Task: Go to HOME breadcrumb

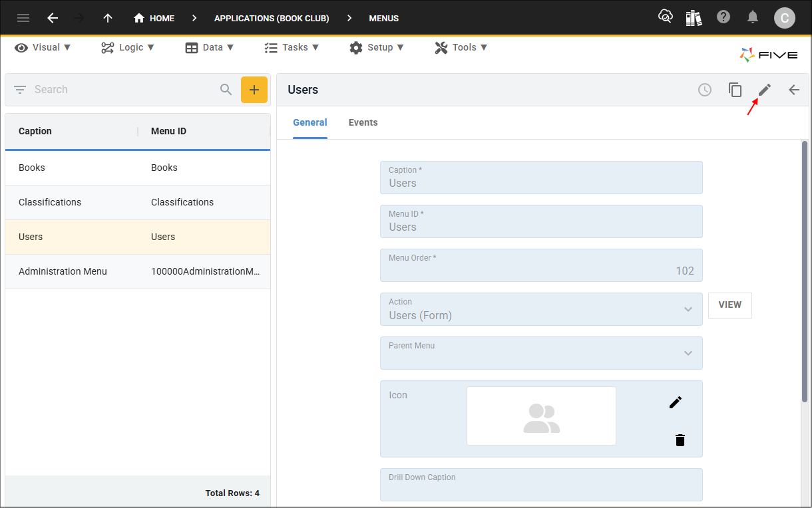Action: click(154, 18)
